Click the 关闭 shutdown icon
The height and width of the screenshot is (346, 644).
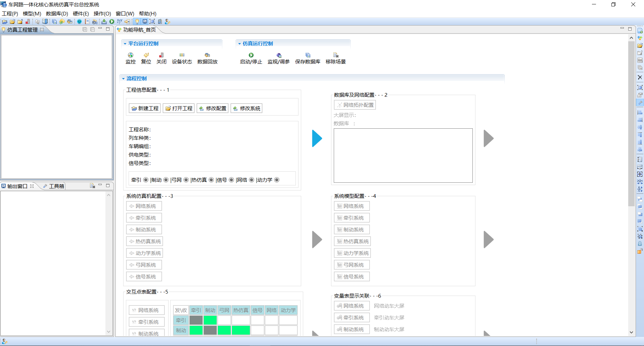[162, 55]
